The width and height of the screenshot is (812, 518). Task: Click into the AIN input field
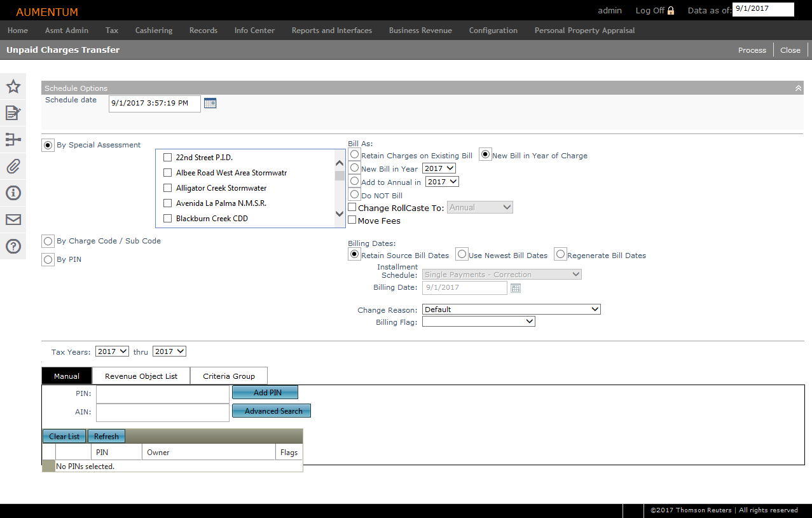163,412
